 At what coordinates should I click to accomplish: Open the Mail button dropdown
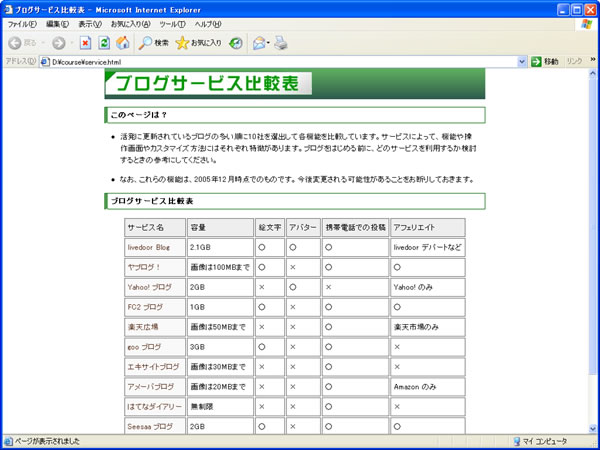(268, 43)
